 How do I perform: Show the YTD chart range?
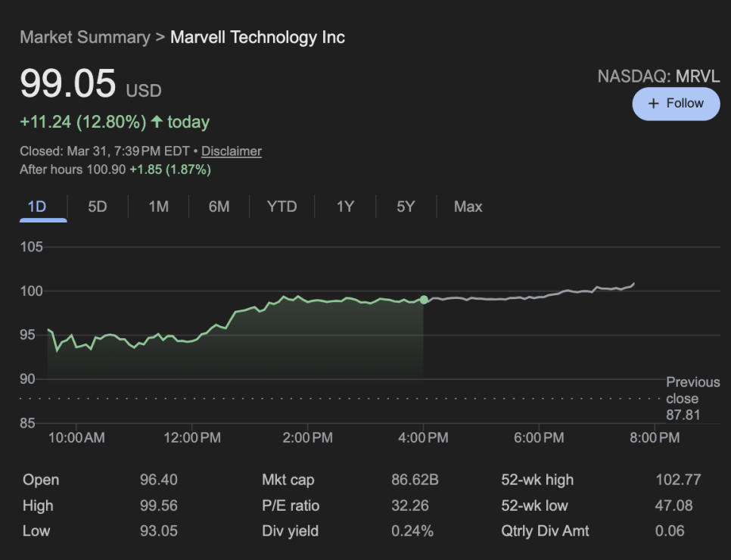pyautogui.click(x=282, y=207)
